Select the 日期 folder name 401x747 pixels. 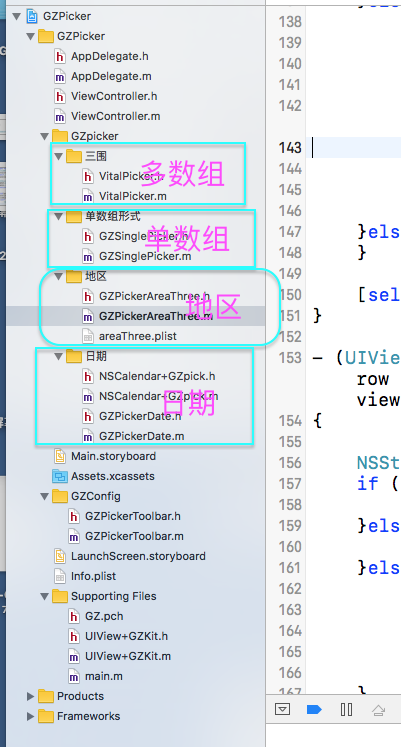[x=96, y=356]
